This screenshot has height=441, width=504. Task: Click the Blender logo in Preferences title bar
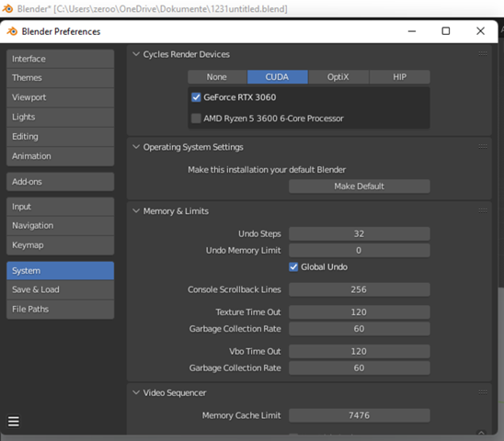tap(12, 31)
